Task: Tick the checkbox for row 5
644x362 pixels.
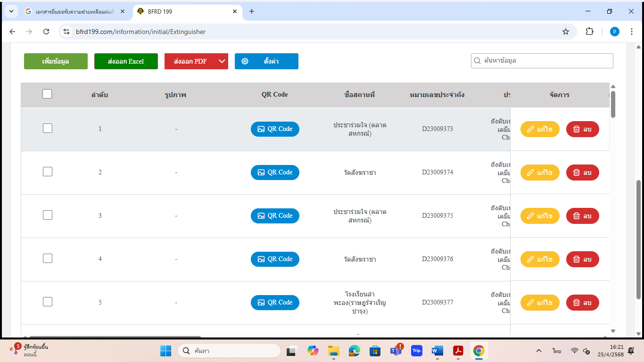Action: [x=47, y=302]
